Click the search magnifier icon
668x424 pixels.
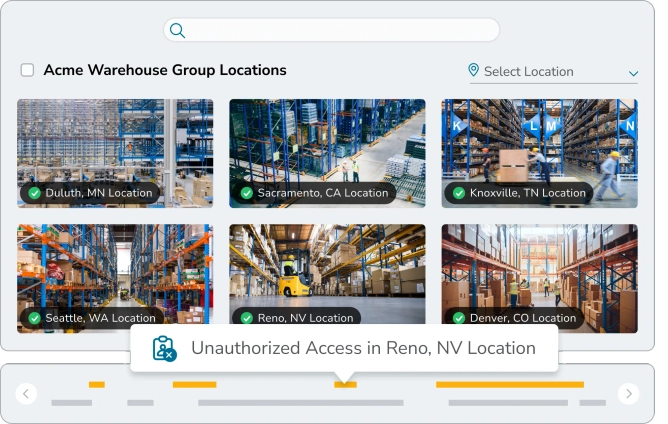[x=177, y=30]
